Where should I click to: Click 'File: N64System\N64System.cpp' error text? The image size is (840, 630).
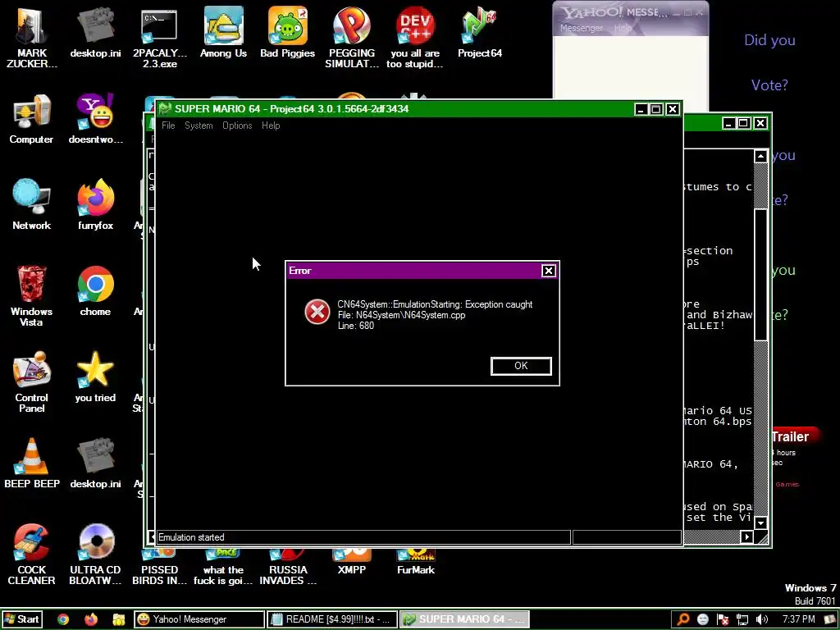click(x=401, y=315)
